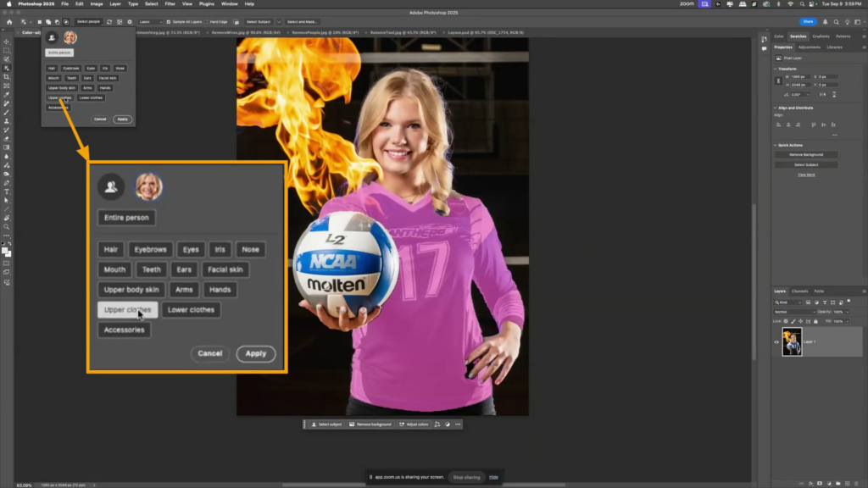Click Remove Background in Quick Actions
This screenshot has height=488, width=868.
tap(805, 154)
